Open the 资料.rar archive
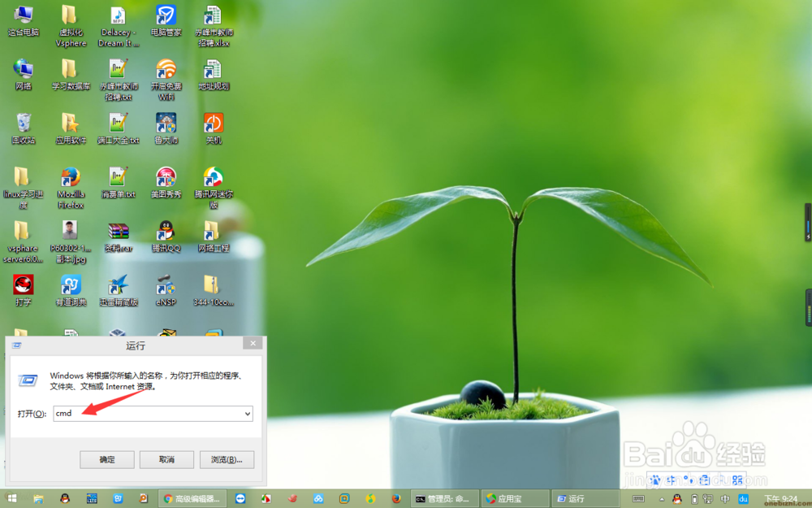Viewport: 812px width, 508px height. tap(119, 237)
